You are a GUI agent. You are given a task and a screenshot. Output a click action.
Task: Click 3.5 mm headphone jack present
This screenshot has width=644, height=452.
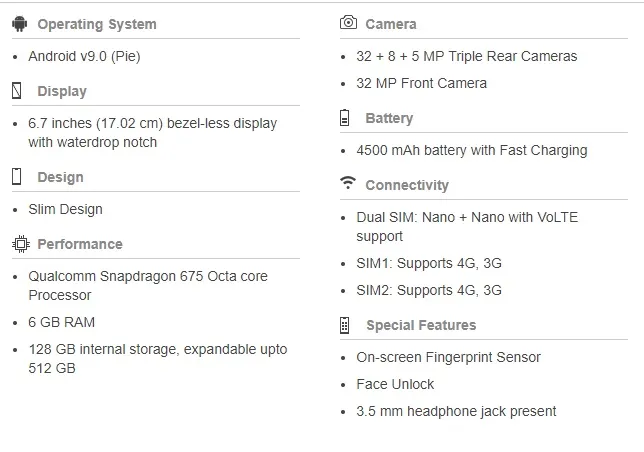tap(456, 411)
